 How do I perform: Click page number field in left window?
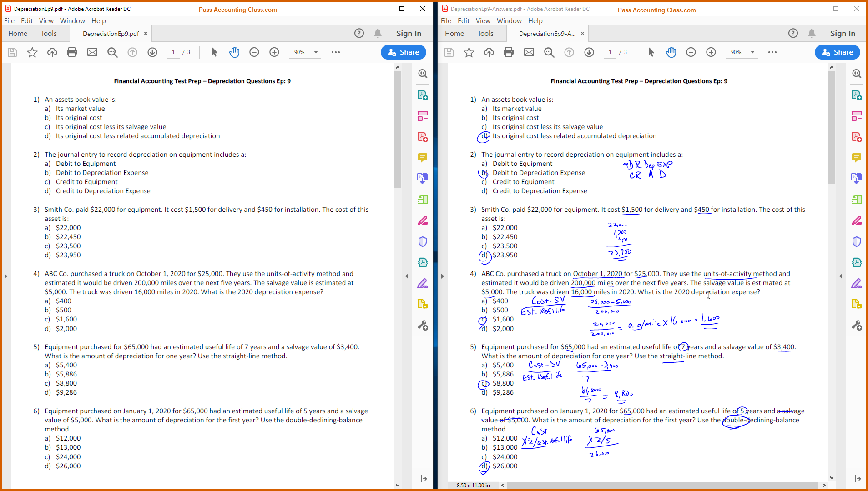[173, 52]
